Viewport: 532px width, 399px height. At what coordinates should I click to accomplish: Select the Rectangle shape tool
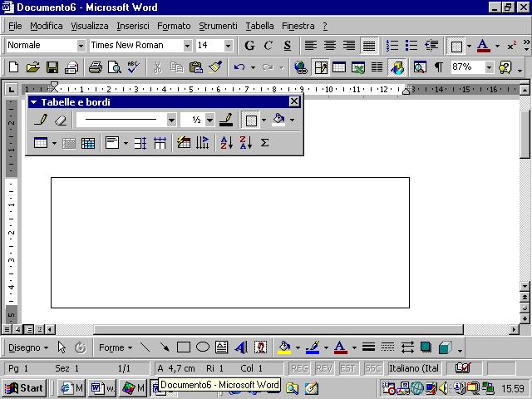click(184, 347)
